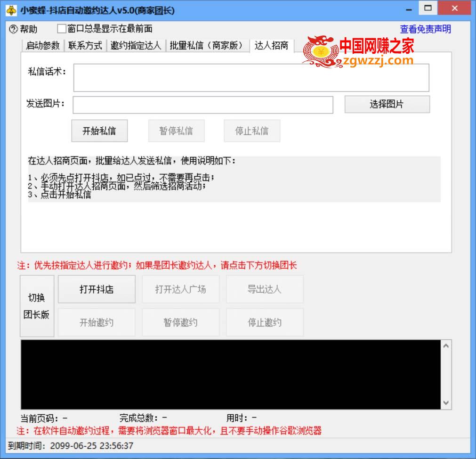The image size is (476, 459).
Task: Click the 打开达人广场 button
Action: 181,289
